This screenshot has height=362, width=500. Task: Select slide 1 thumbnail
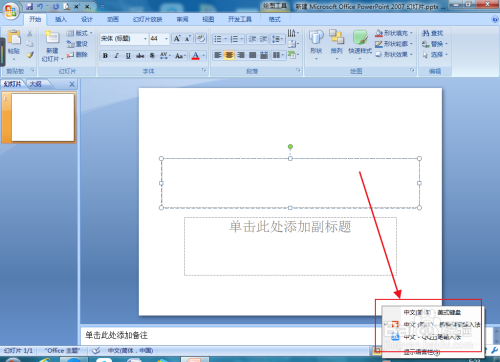(x=43, y=117)
